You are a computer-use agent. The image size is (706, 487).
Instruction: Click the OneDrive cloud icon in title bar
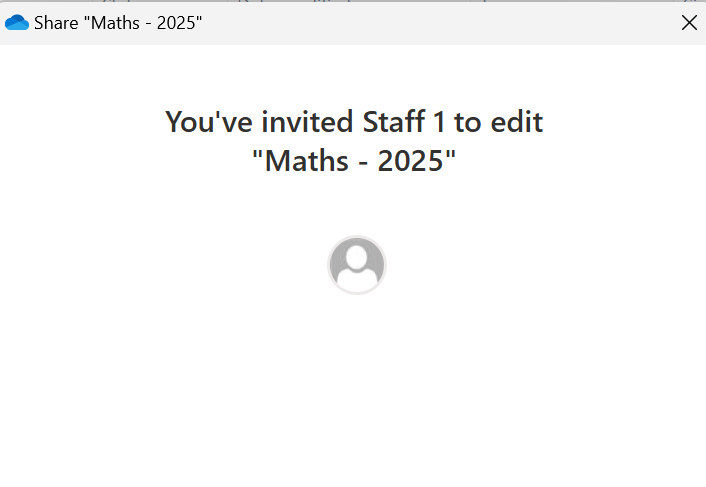[17, 23]
